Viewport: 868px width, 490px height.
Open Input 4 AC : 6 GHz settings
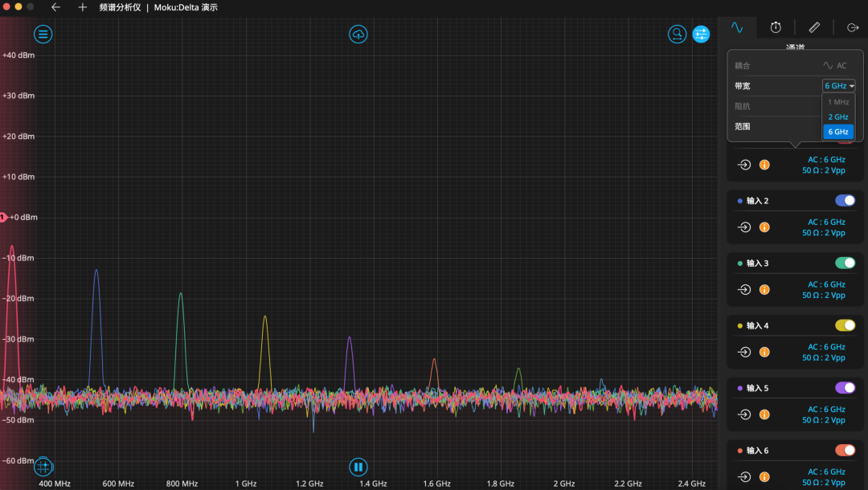pyautogui.click(x=824, y=353)
